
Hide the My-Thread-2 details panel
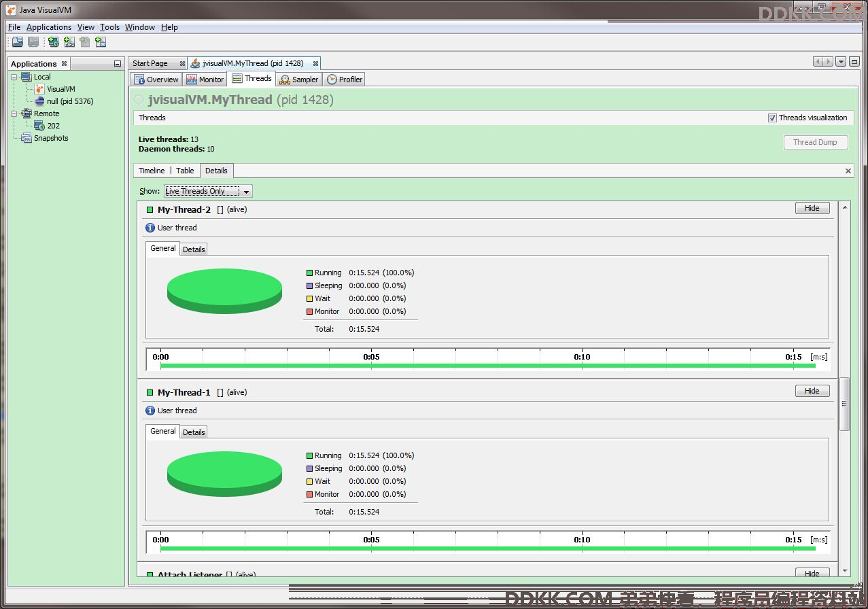point(812,208)
